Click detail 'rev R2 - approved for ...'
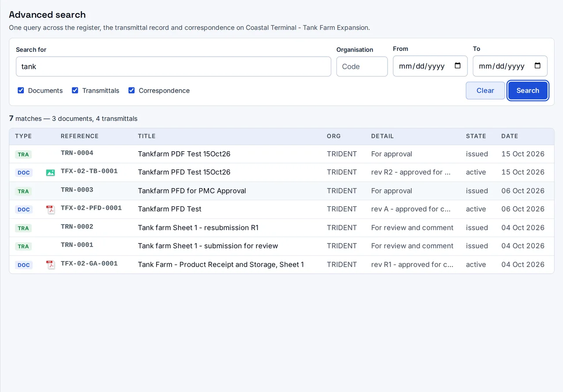 point(411,172)
